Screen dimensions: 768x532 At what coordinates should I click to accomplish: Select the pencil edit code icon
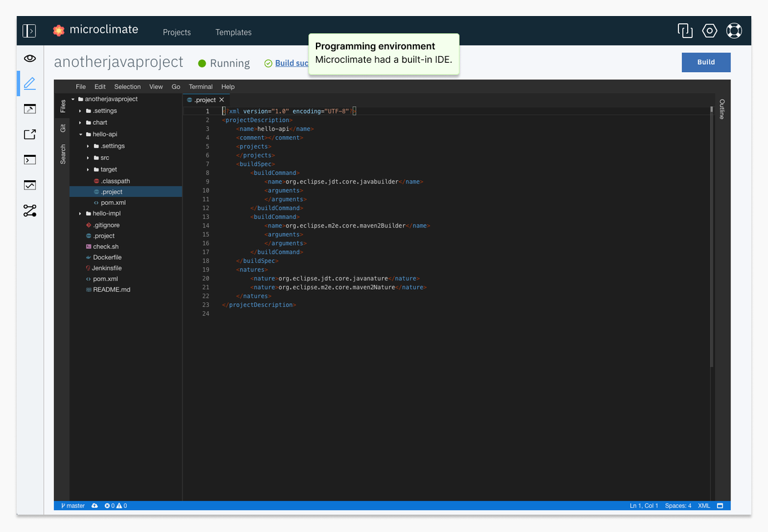click(29, 83)
